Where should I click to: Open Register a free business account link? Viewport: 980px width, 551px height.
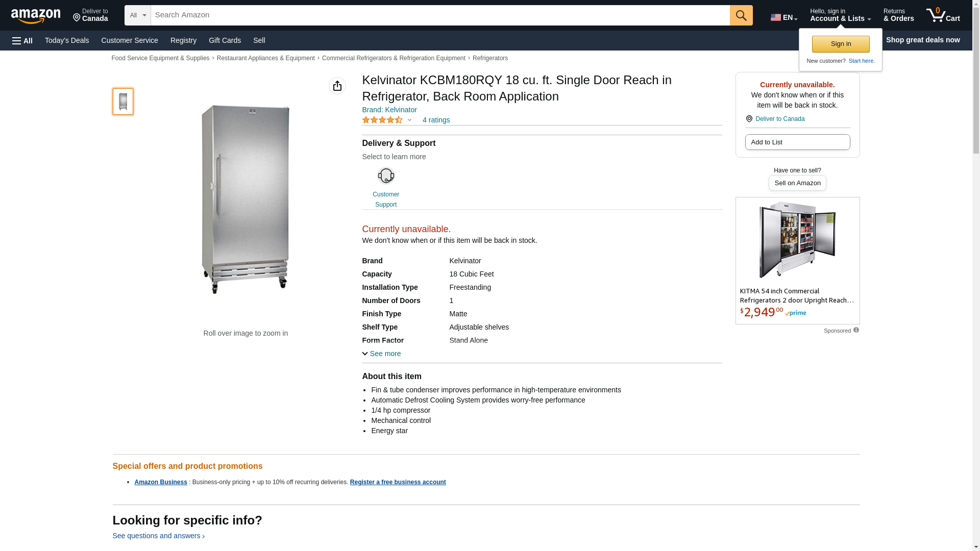tap(398, 482)
